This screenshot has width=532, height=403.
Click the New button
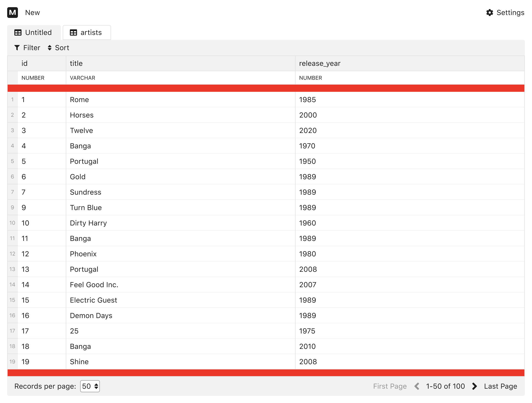pos(32,13)
